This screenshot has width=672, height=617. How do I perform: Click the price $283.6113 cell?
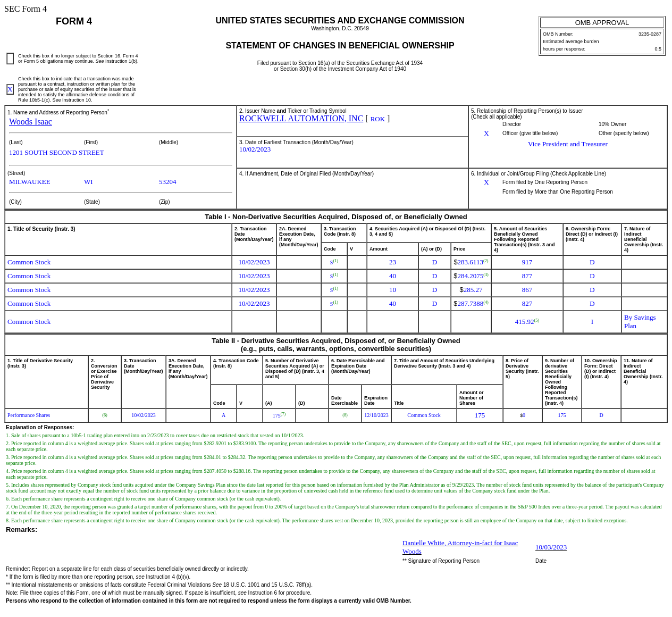pyautogui.click(x=471, y=262)
